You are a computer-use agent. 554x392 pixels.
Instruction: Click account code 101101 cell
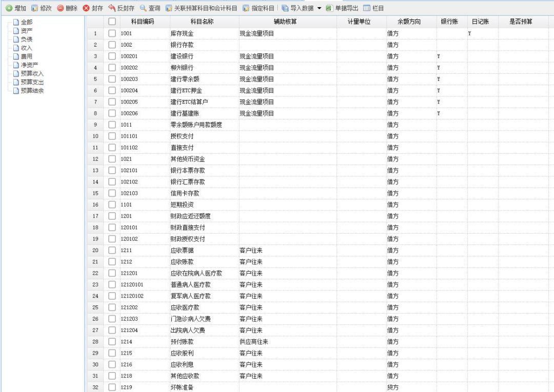(x=145, y=136)
